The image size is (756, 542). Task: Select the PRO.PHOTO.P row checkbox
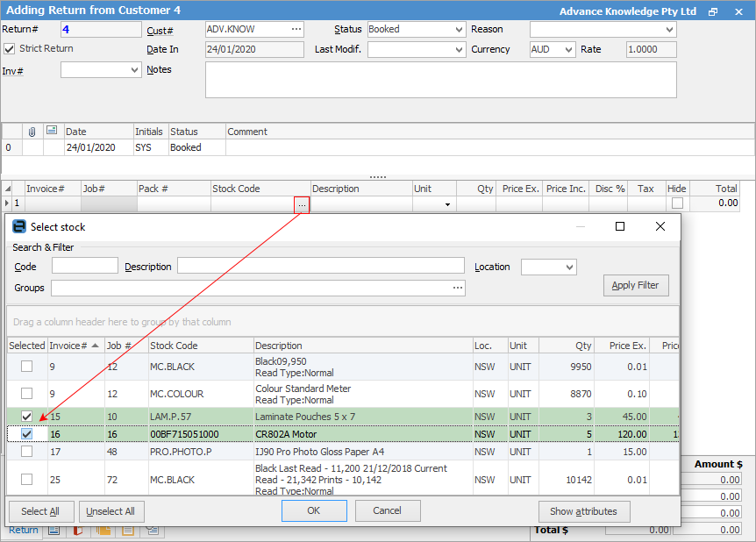click(26, 452)
